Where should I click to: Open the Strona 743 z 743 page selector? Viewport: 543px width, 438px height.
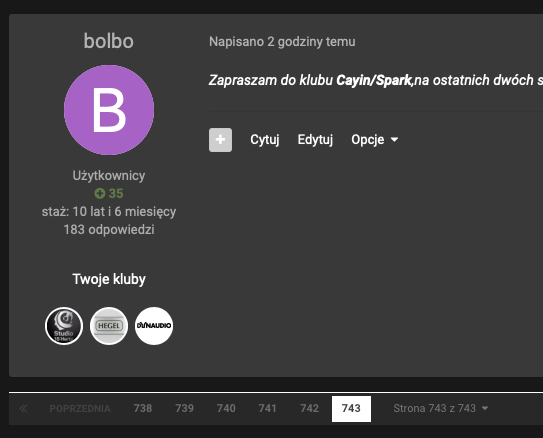[440, 409]
